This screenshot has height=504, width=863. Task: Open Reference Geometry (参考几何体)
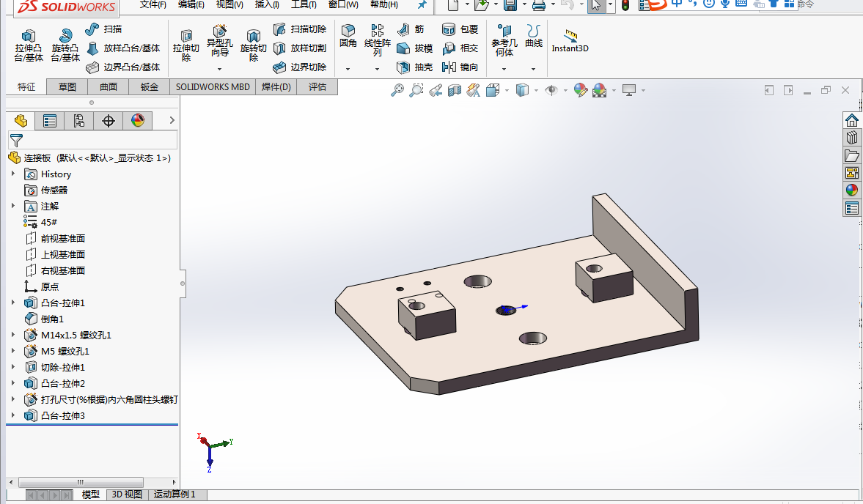point(504,40)
